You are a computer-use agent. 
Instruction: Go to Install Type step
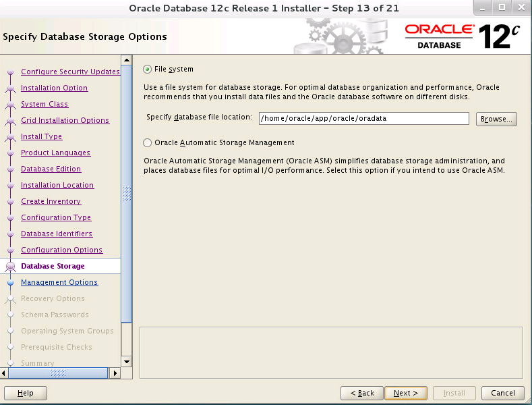[41, 136]
